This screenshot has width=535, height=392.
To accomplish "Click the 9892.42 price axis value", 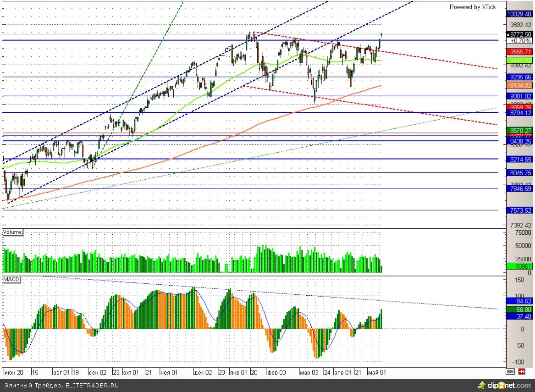I will [521, 25].
